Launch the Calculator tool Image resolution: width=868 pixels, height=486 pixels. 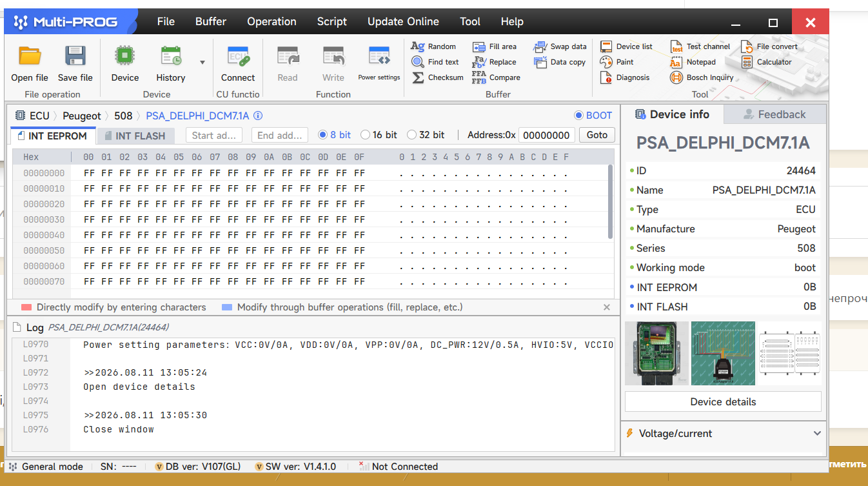(767, 62)
